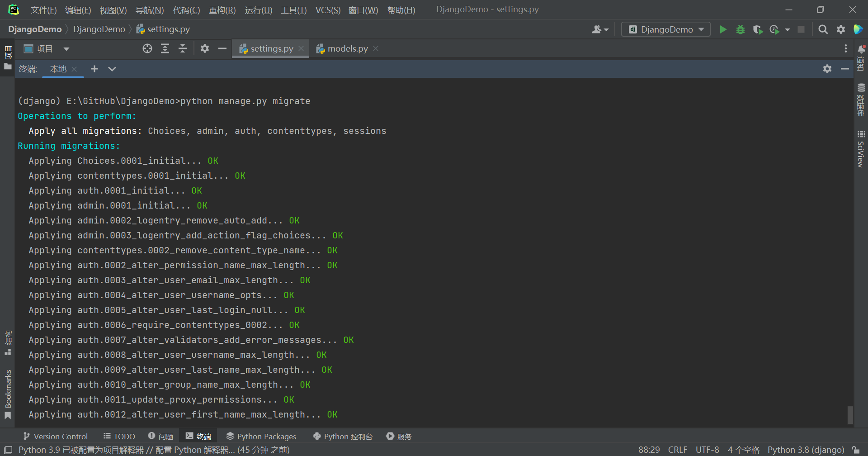Open Bookmarks side panel
This screenshot has height=456, width=868.
coord(8,394)
